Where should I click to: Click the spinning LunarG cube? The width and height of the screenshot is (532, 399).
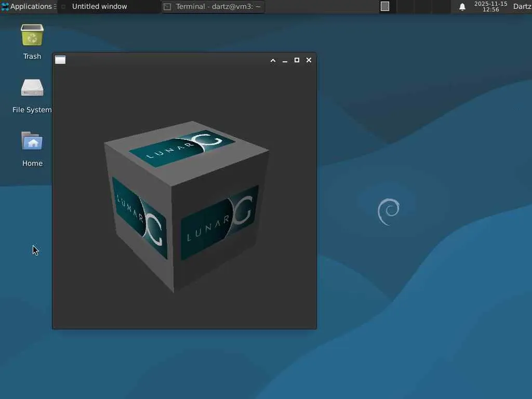pyautogui.click(x=186, y=206)
